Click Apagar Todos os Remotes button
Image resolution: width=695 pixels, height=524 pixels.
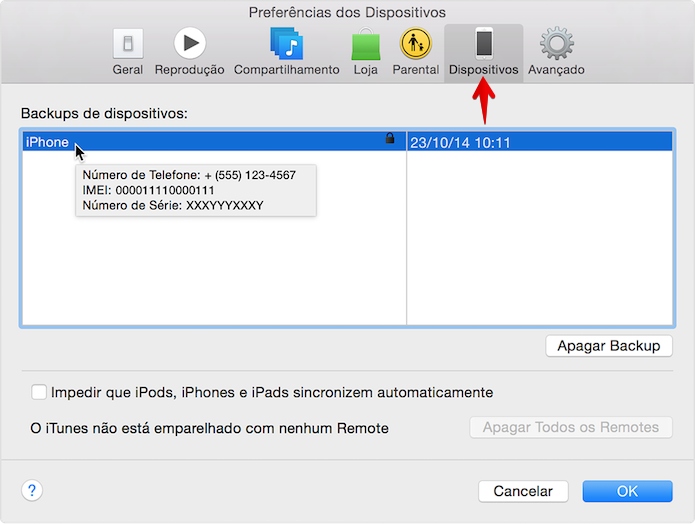pyautogui.click(x=571, y=427)
